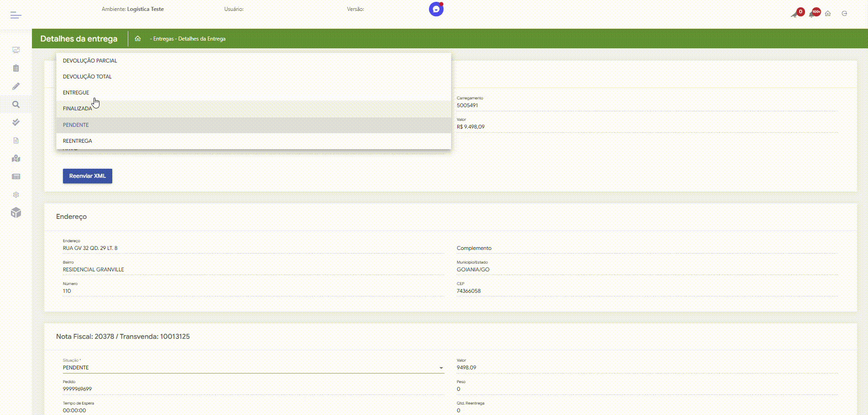This screenshot has width=868, height=415.
Task: Click the package box icon in the sidebar
Action: pos(16,213)
